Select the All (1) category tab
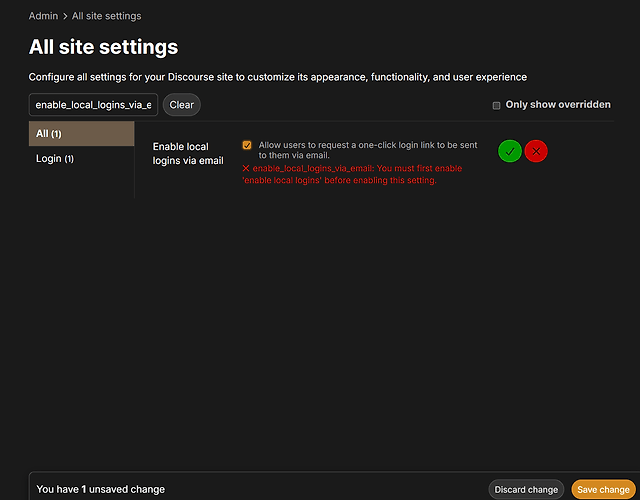The width and height of the screenshot is (640, 500). [82, 133]
